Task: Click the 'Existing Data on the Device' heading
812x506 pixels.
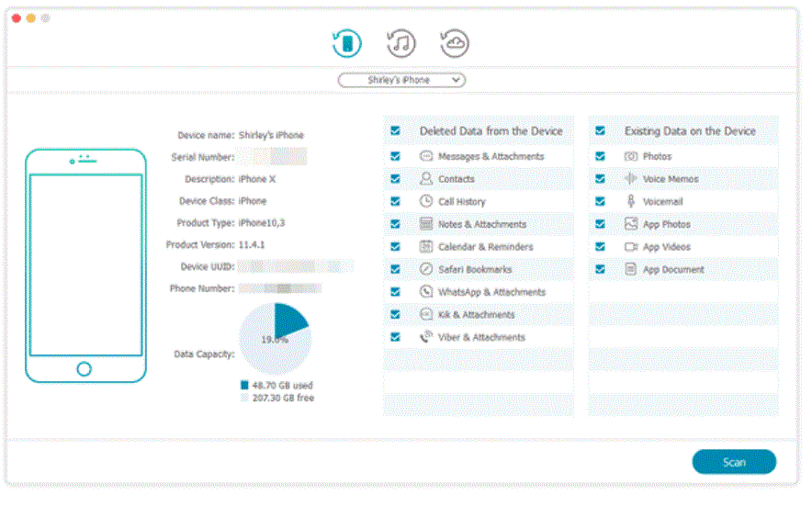Action: click(x=690, y=131)
